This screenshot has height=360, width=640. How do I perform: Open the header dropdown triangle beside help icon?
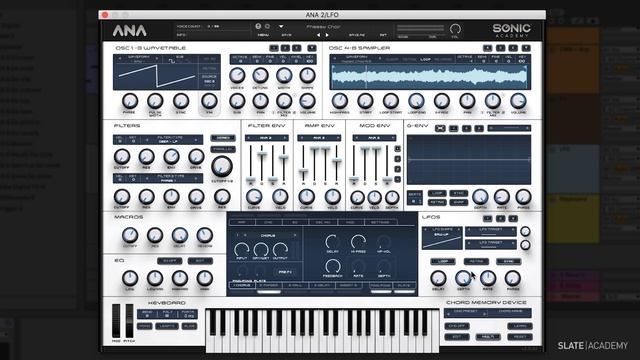[x=281, y=26]
